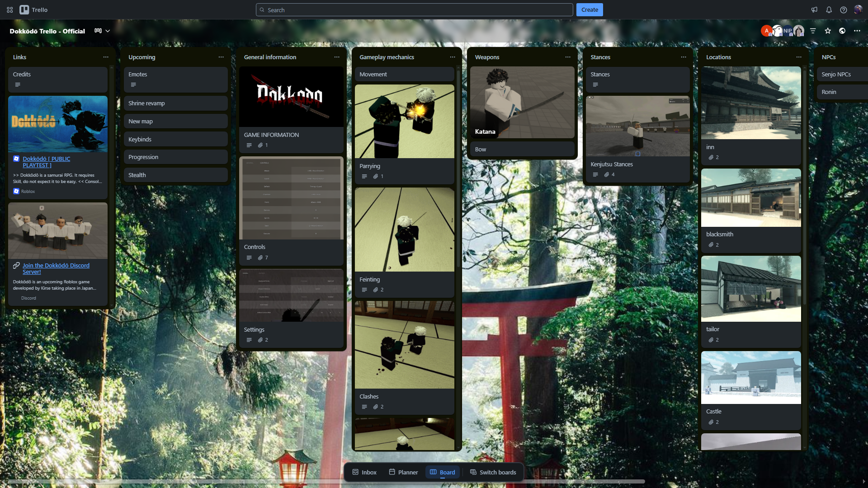Open the blacksmith location card image

(751, 198)
